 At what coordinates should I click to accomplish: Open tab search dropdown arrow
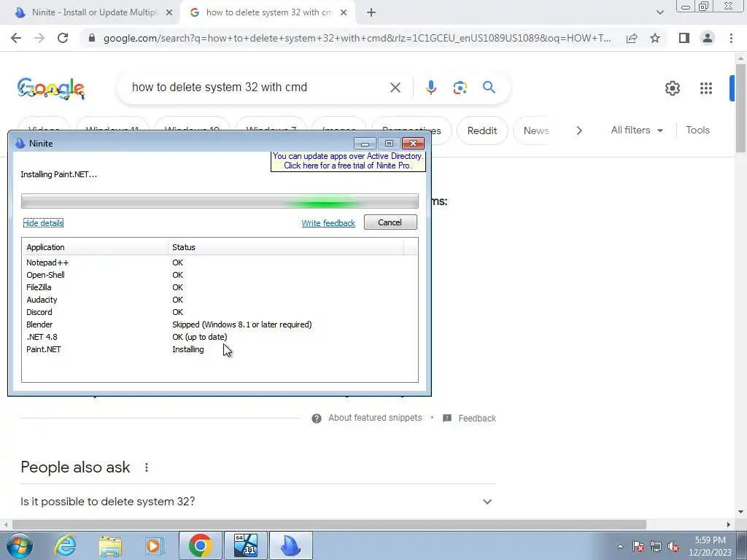pyautogui.click(x=659, y=12)
